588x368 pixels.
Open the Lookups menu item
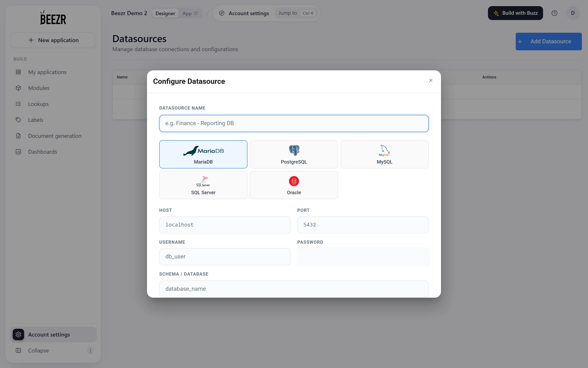[53, 104]
